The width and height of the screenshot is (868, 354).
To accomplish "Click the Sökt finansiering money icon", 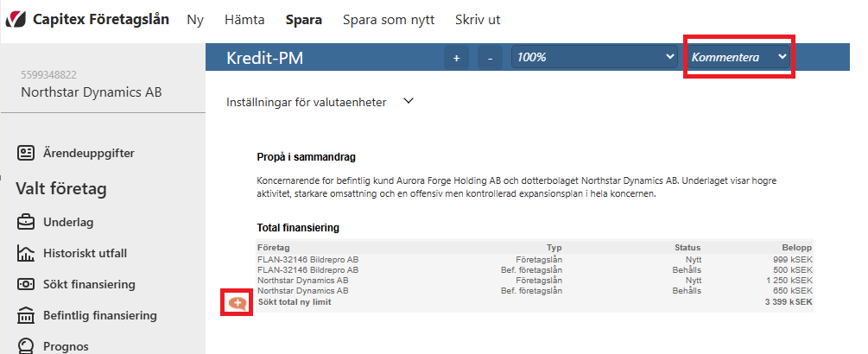I will point(25,284).
